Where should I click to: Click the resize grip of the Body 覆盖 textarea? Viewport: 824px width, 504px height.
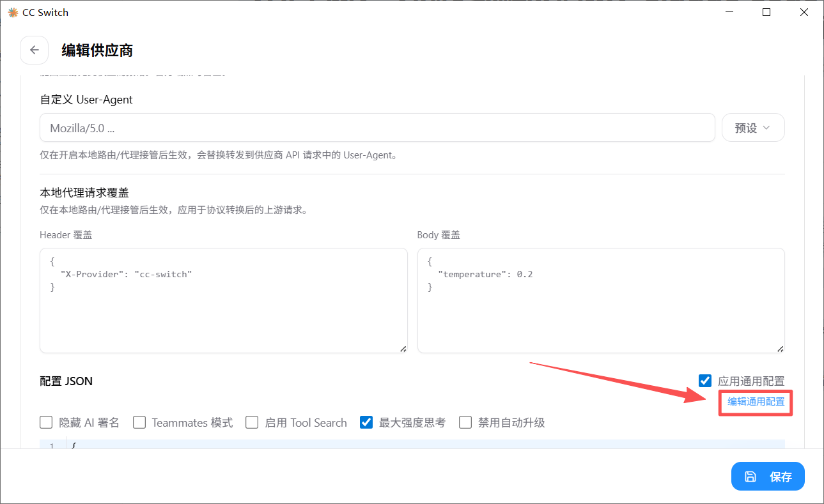[780, 349]
